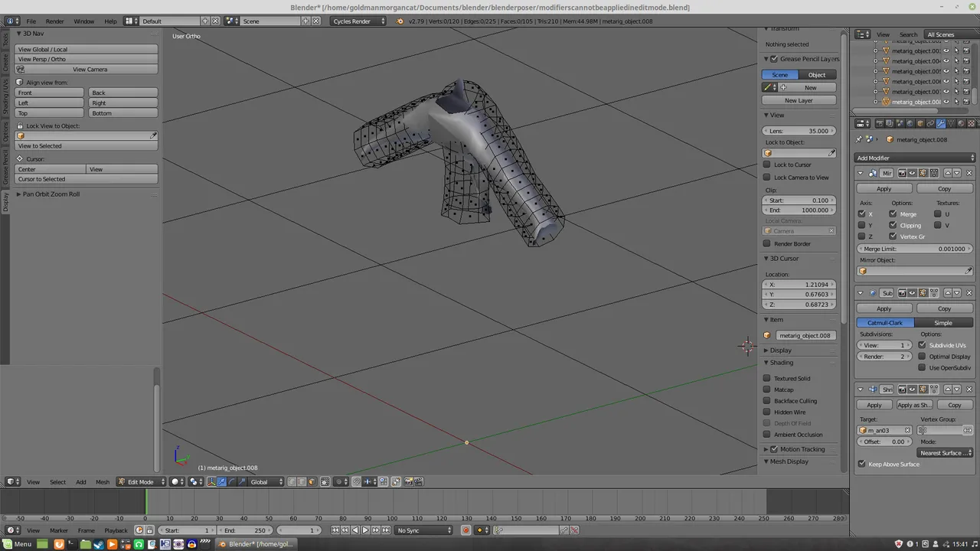Click the pin icon in properties breadcrumb
This screenshot has width=980, height=551.
(x=859, y=139)
